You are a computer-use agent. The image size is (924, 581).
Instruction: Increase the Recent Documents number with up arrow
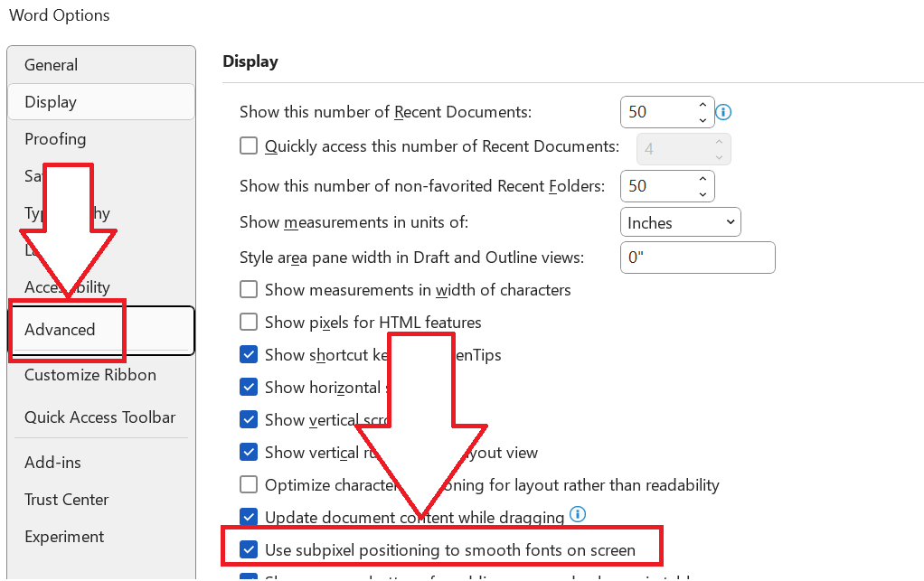click(x=702, y=105)
